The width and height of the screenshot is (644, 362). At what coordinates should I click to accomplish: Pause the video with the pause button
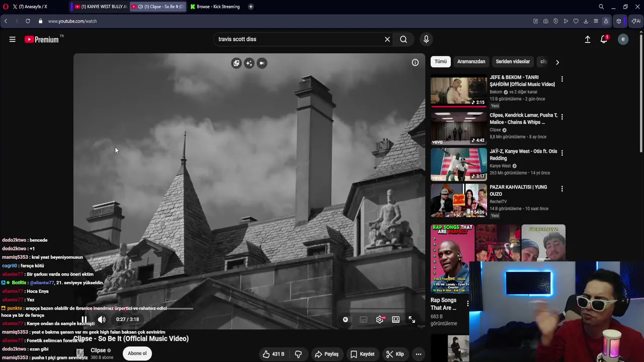click(x=85, y=319)
